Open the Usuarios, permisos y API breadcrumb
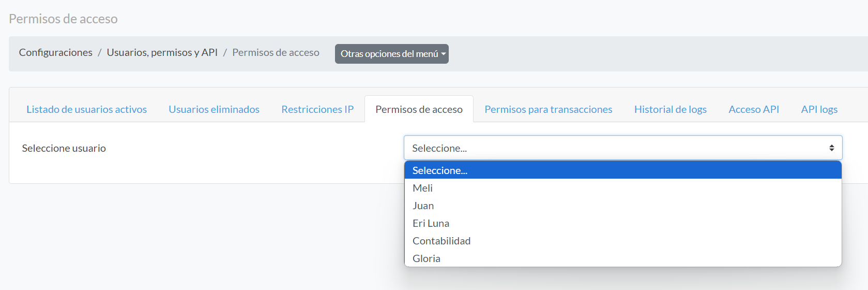This screenshot has height=290, width=868. (x=162, y=52)
